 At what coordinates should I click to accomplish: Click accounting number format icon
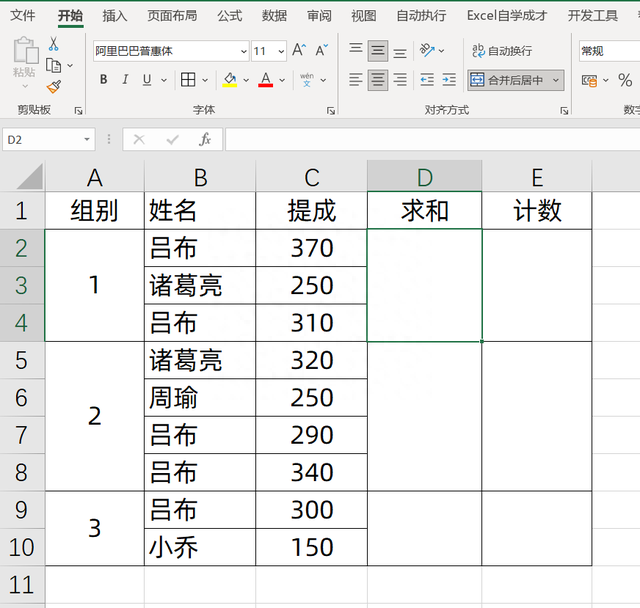(589, 80)
